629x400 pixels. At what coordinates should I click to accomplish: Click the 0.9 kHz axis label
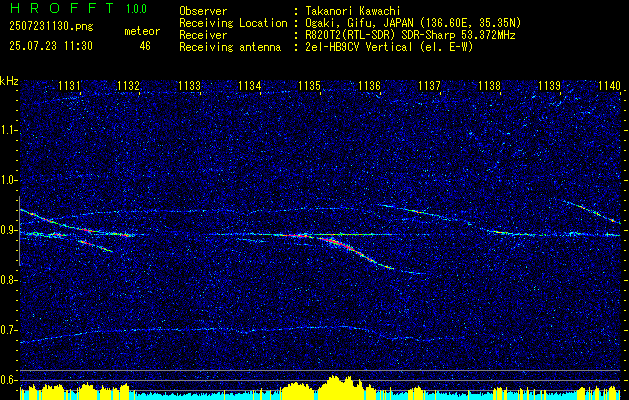(8, 230)
